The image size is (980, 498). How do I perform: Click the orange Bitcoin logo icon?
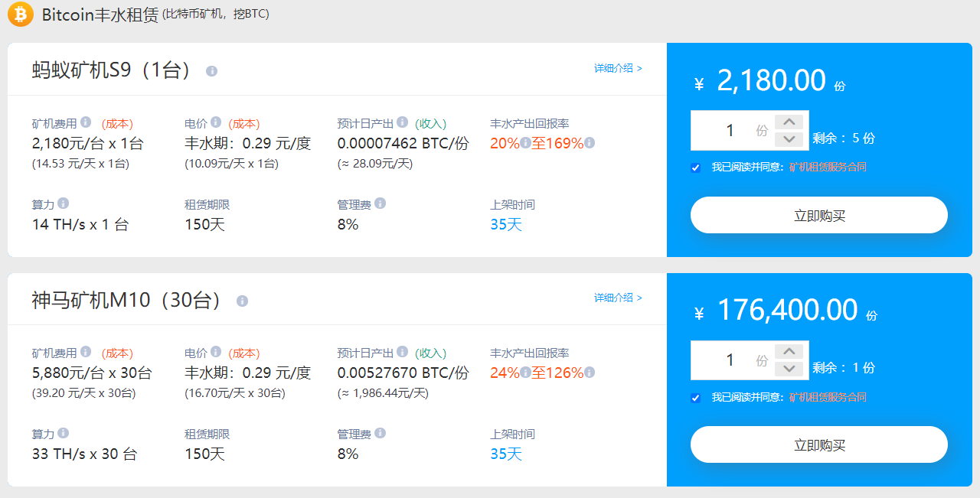point(21,14)
